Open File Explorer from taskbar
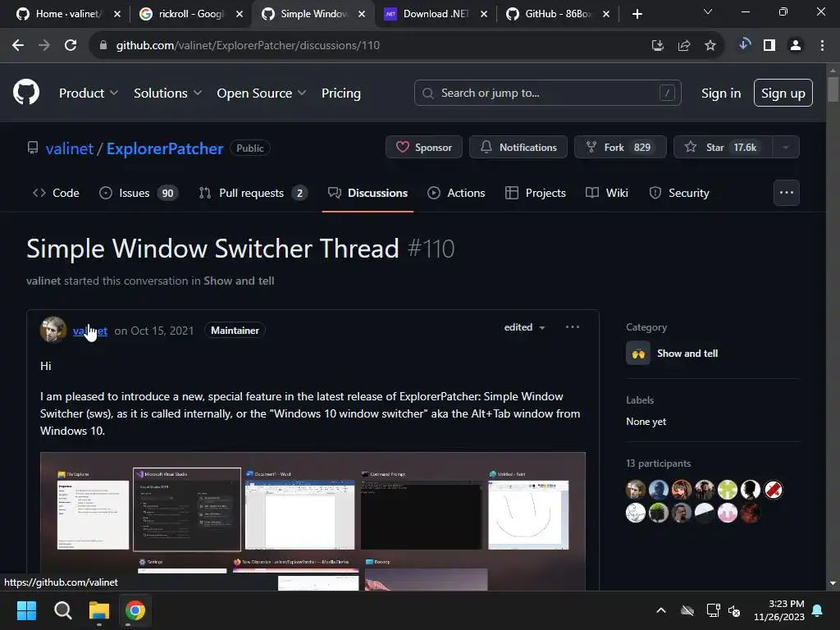Screen dimensions: 840x630 [99, 610]
